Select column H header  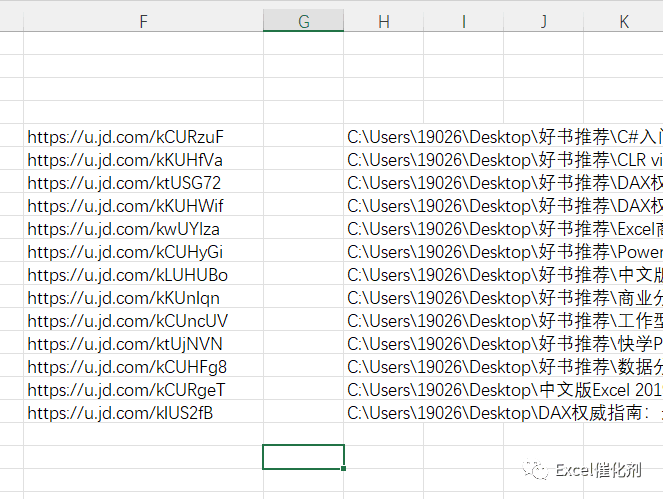(384, 21)
